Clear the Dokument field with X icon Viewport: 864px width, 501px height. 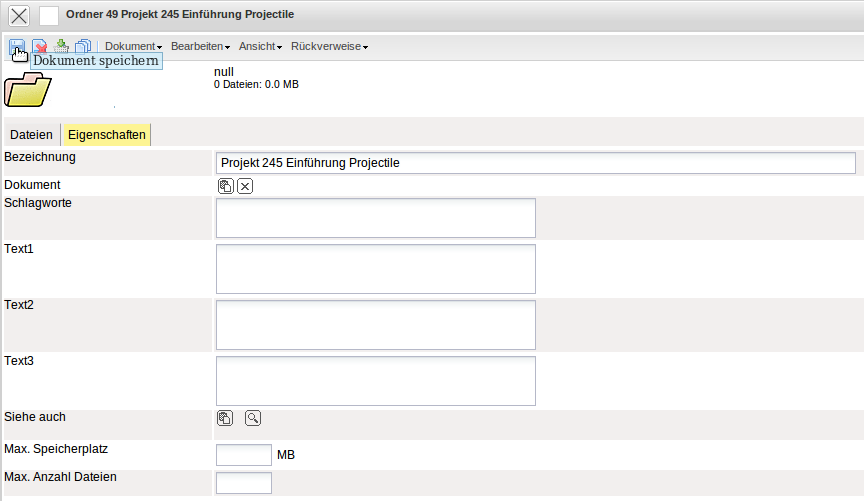point(245,186)
